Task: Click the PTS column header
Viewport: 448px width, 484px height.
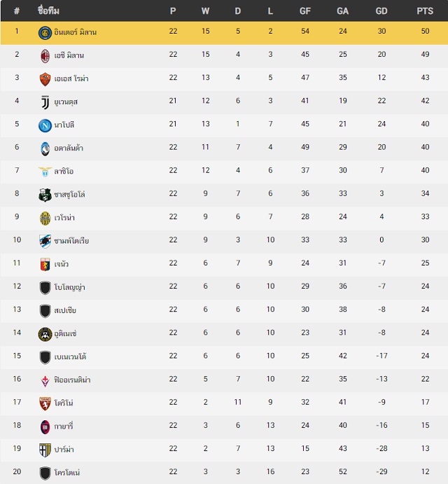Action: pyautogui.click(x=425, y=11)
